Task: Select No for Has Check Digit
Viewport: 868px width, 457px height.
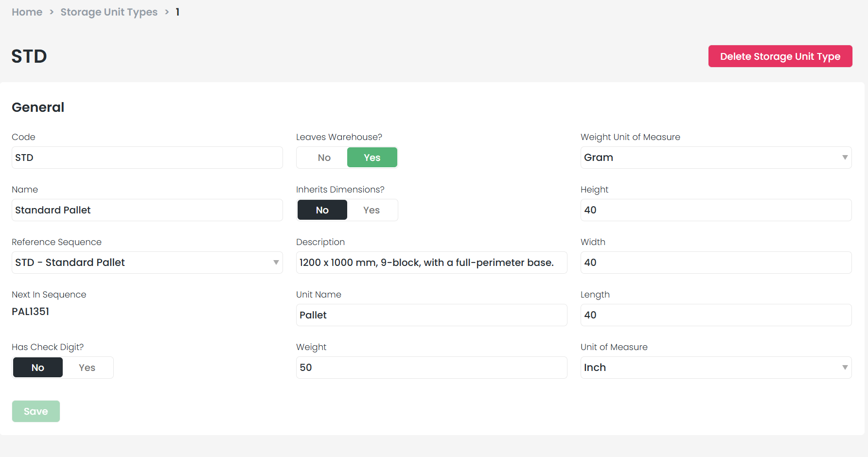Action: click(x=38, y=368)
